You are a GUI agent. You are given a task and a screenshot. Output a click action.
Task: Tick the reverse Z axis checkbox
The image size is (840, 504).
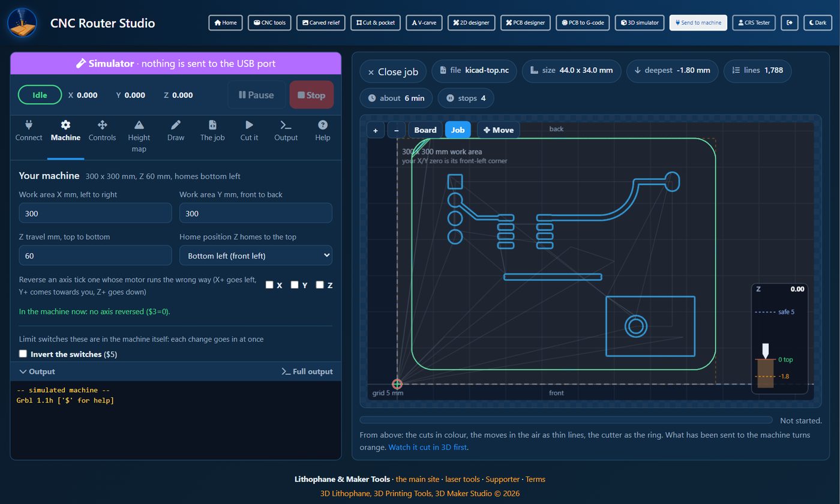[320, 285]
